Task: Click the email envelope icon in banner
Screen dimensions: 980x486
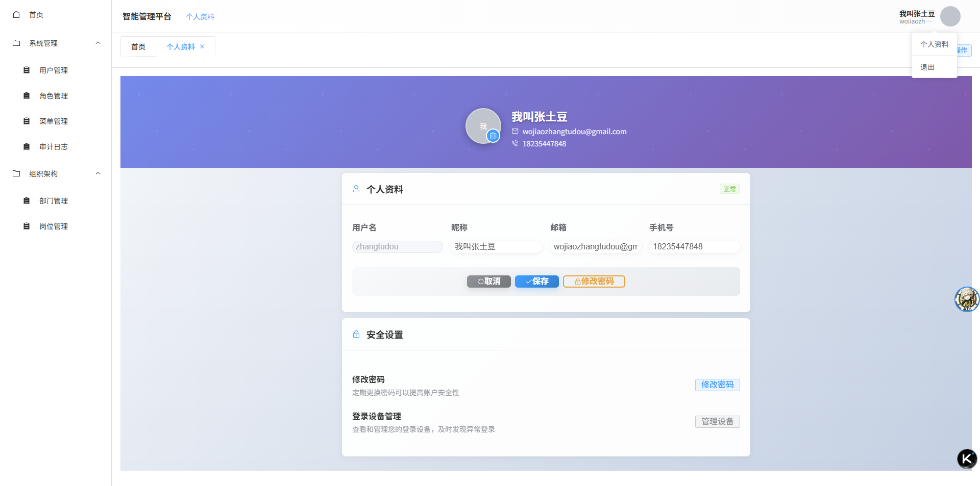Action: tap(515, 131)
